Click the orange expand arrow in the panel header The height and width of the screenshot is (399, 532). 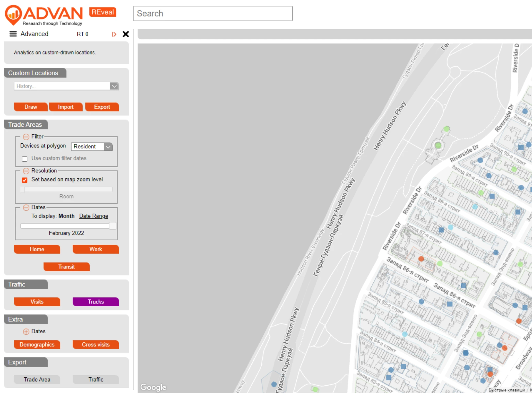(x=114, y=34)
